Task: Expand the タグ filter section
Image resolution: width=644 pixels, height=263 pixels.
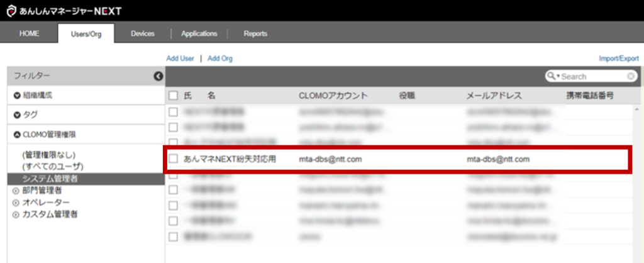Action: 17,115
